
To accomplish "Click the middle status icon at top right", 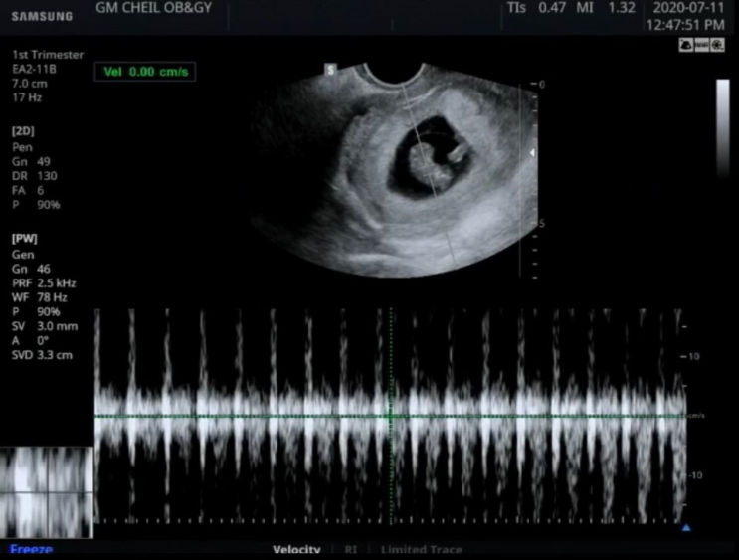I will 702,45.
